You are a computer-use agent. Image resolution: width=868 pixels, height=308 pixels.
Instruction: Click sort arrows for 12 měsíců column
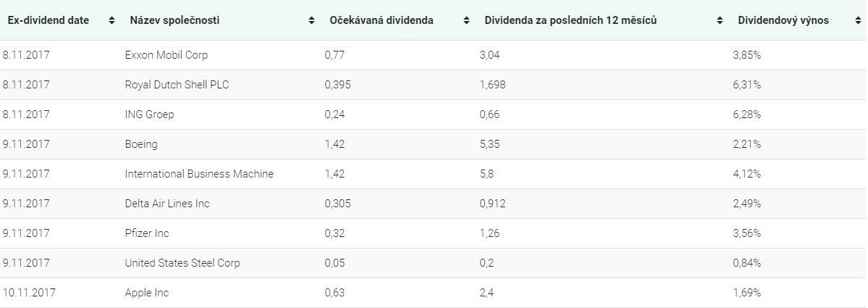(720, 20)
